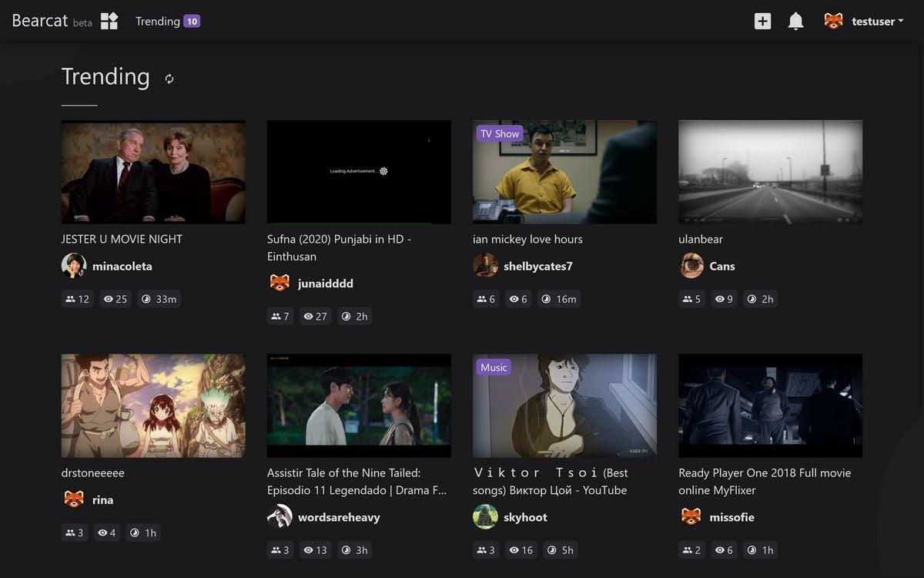924x578 pixels.
Task: Create a new room with plus icon
Action: click(x=762, y=21)
